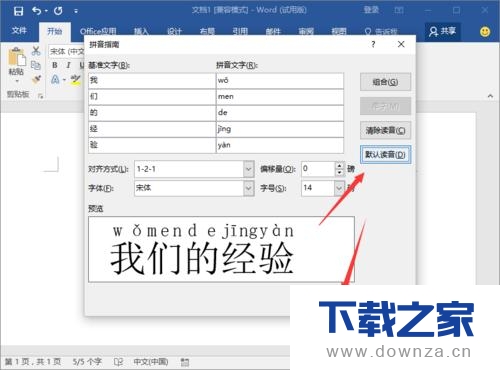Screen dimensions: 500x370
Task: Toggle Bold formatting
Action: click(x=55, y=65)
